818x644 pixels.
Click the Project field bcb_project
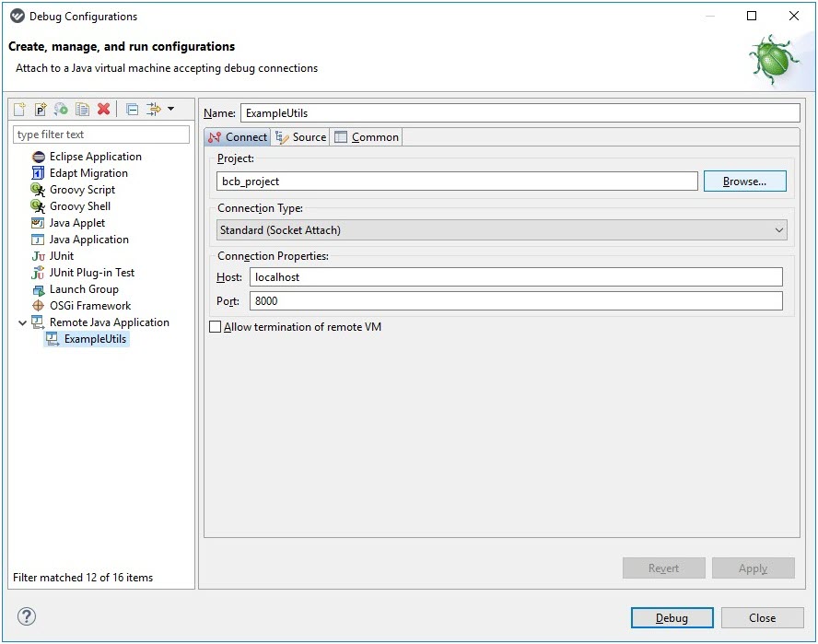point(457,181)
